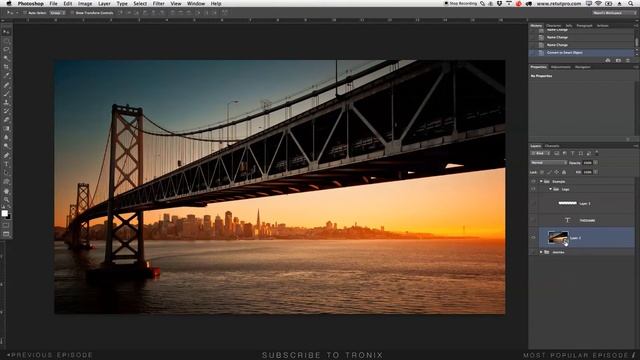Open the Layer menu

tap(104, 3)
